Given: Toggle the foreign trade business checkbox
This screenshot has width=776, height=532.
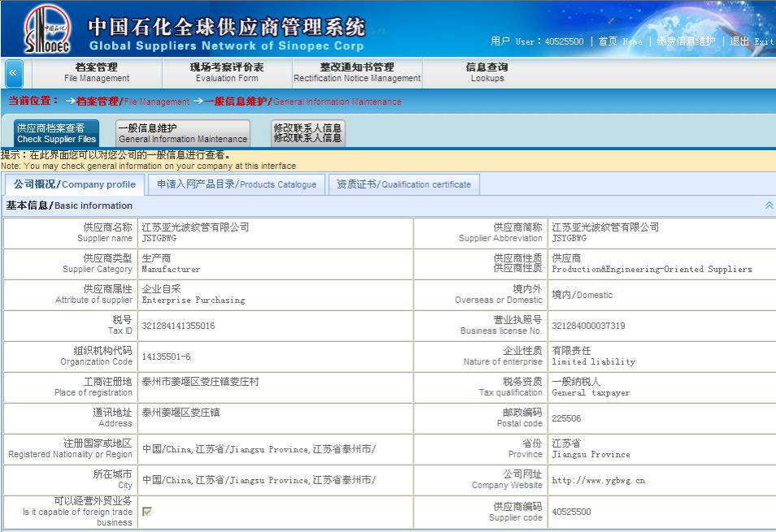Looking at the screenshot, I should (x=147, y=511).
